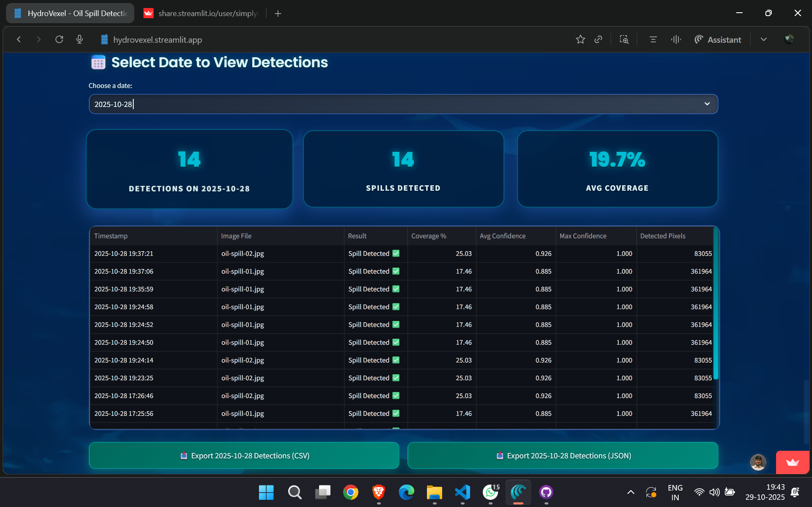Click the Coverage % column header
The image size is (812, 507).
pos(429,236)
